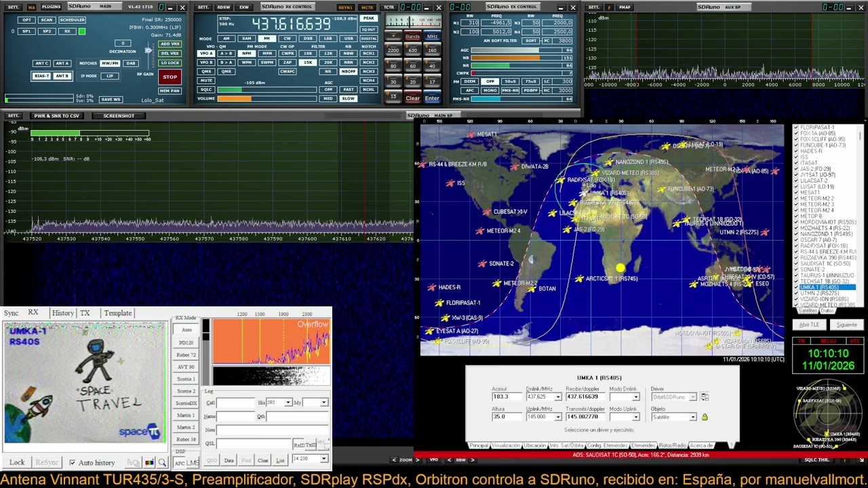Open the Objeto Satélite dropdown
868x488 pixels.
692,417
